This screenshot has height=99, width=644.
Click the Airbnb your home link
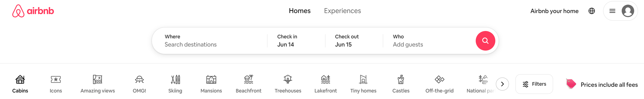[x=554, y=11]
